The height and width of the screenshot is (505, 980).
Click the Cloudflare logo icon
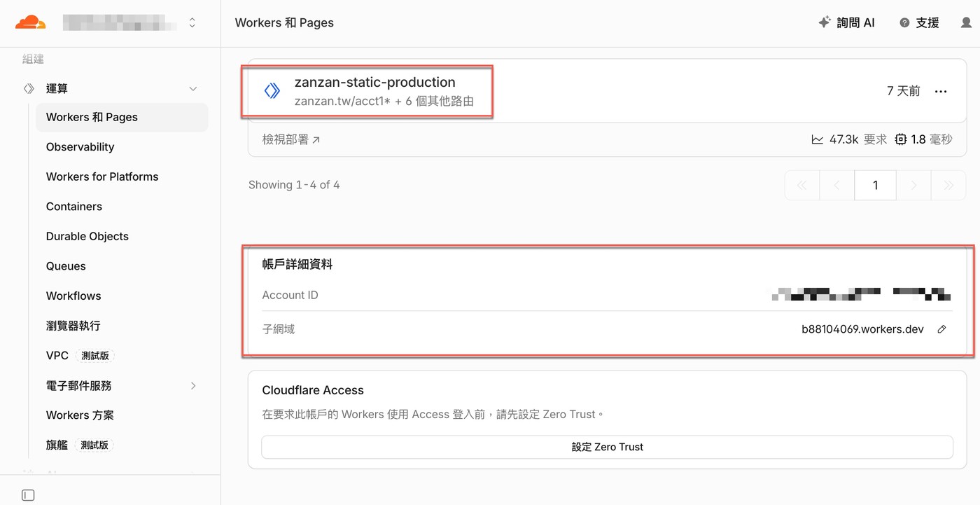point(30,22)
